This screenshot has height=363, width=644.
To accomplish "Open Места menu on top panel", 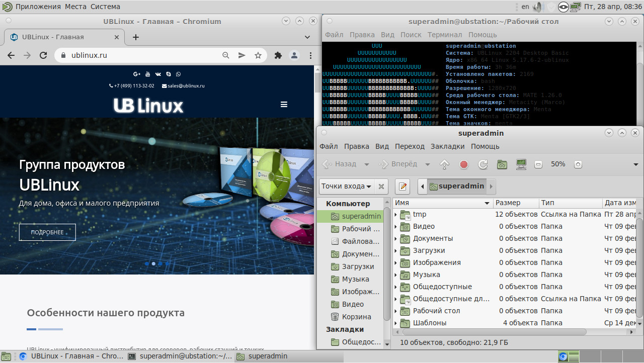I will click(x=76, y=7).
